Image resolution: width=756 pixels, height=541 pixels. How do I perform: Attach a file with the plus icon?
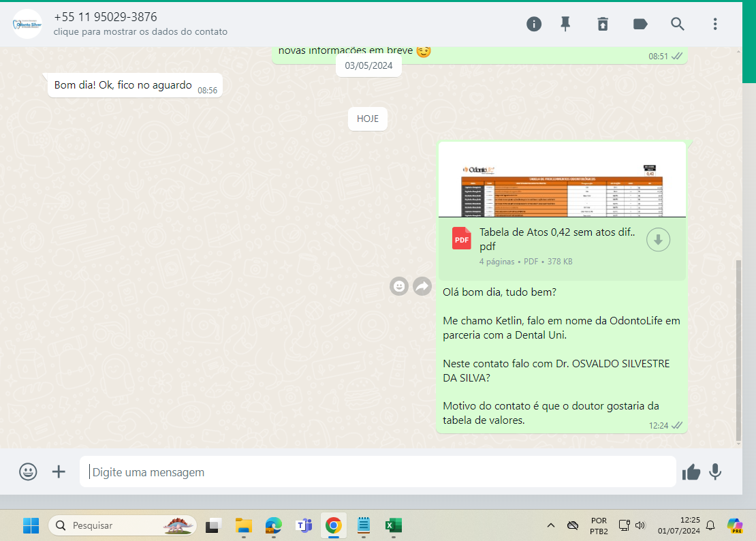coord(59,472)
